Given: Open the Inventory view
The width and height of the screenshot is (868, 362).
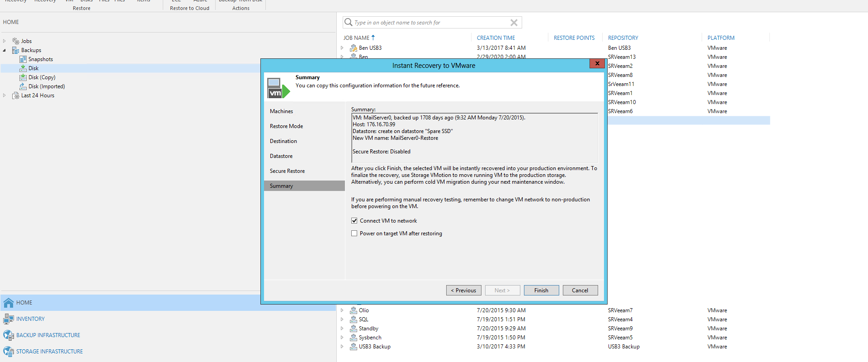Looking at the screenshot, I should pyautogui.click(x=30, y=319).
